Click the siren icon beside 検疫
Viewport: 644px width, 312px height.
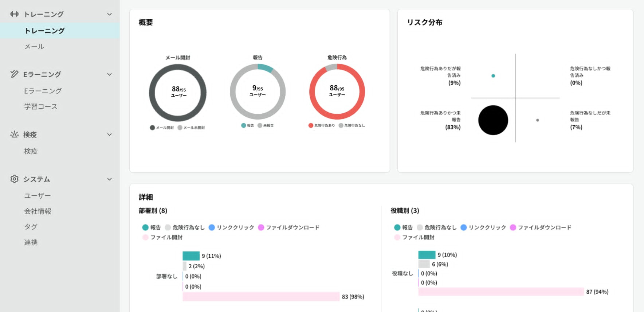(14, 134)
